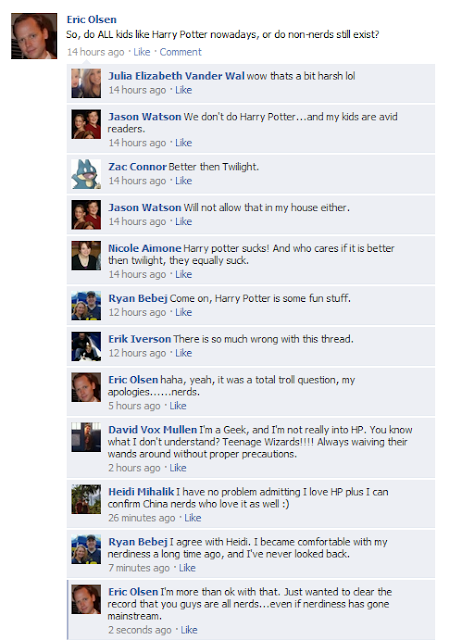
Task: Open the 14 hours ago timestamp on original post
Action: (x=96, y=52)
